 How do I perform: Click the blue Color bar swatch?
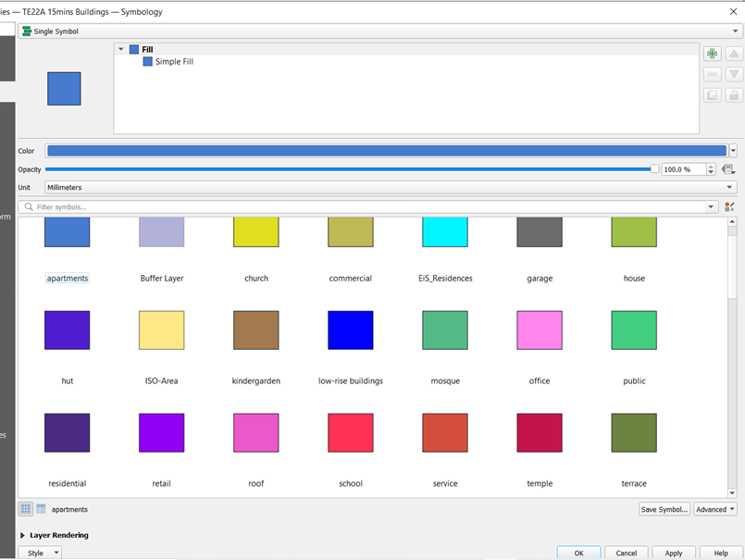tap(386, 151)
